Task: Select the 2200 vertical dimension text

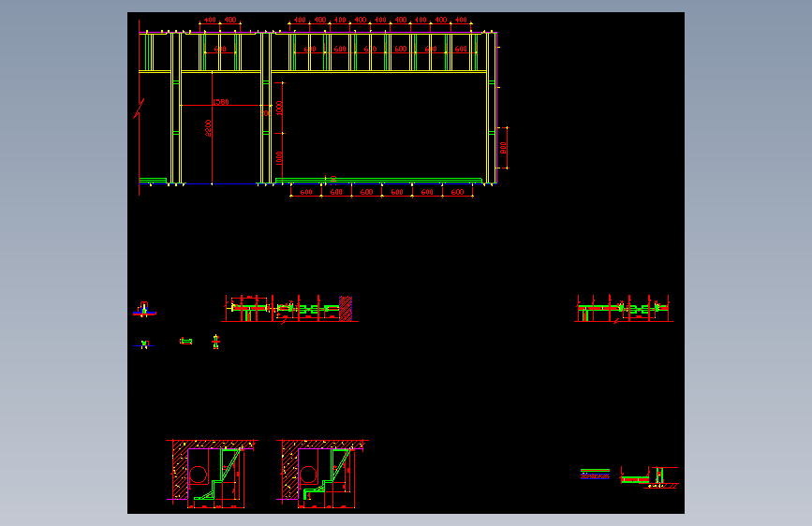Action: [x=208, y=128]
